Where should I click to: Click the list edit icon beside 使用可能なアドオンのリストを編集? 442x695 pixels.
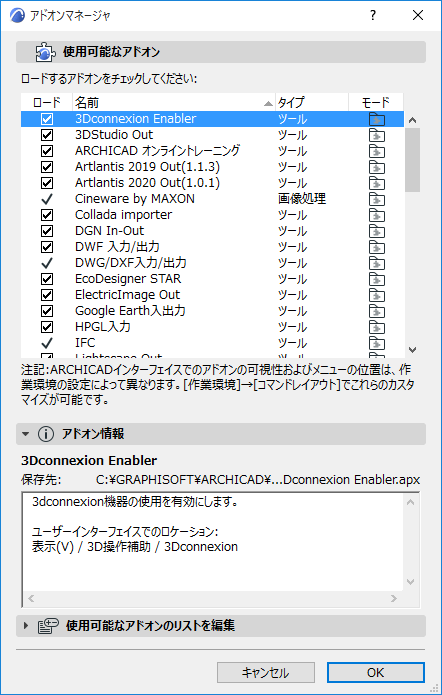(48, 626)
